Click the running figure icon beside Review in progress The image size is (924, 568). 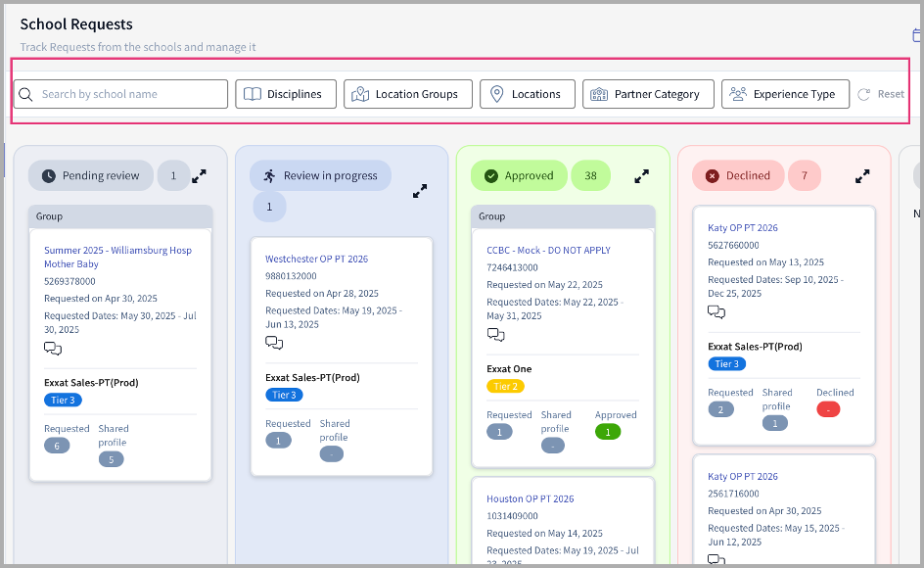270,175
